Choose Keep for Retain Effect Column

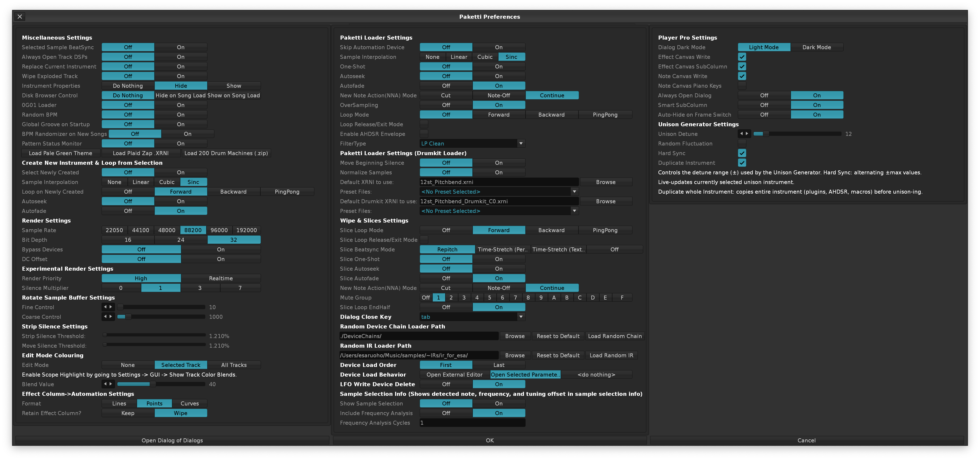128,413
